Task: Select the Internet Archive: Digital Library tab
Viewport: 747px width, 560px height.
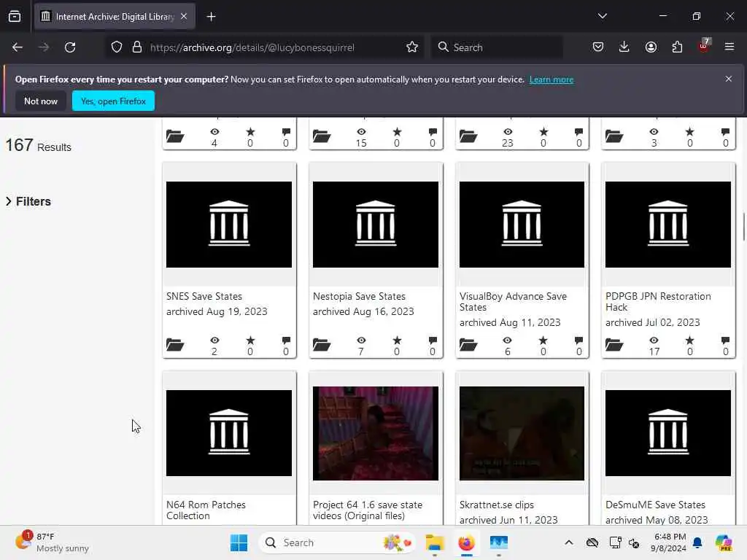Action: click(x=115, y=17)
